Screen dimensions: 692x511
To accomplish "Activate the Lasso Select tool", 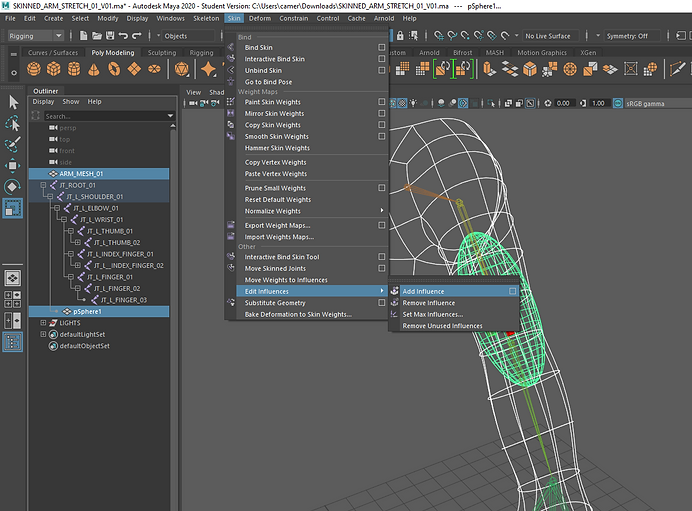I will (12, 124).
